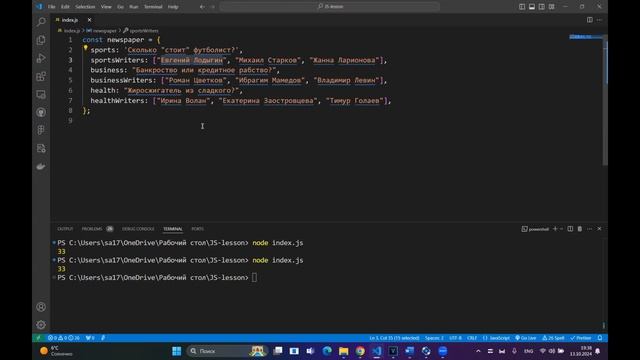This screenshot has height=360, width=640.
Task: Change encoding via UTF-8
Action: click(456, 338)
